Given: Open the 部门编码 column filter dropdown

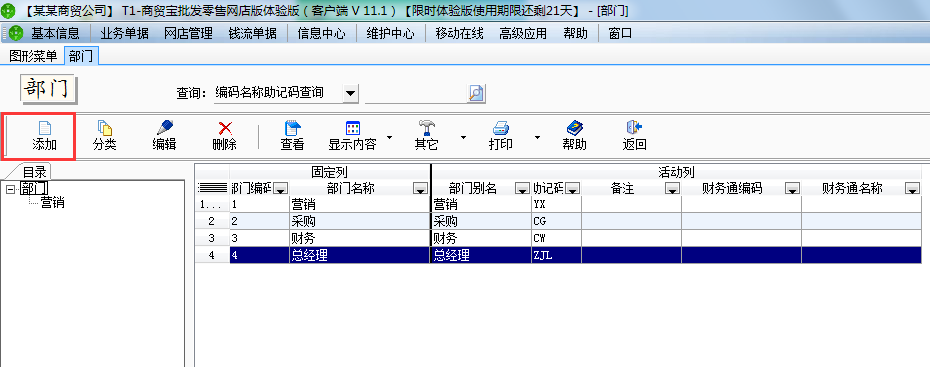Looking at the screenshot, I should coord(281,189).
